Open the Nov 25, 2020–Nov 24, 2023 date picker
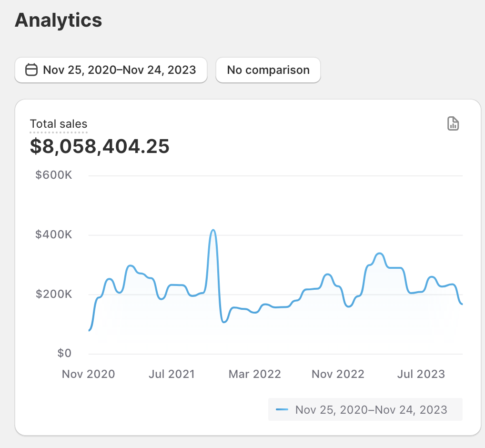This screenshot has height=448, width=485. [x=119, y=70]
